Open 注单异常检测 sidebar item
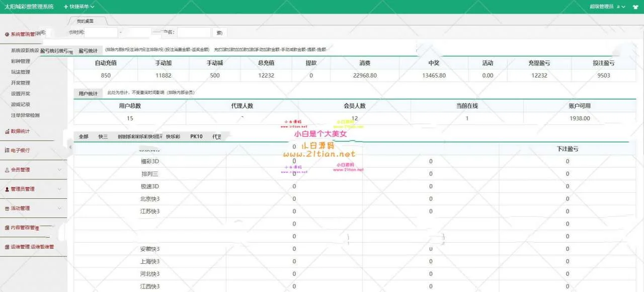The width and height of the screenshot is (644, 292). pos(25,115)
